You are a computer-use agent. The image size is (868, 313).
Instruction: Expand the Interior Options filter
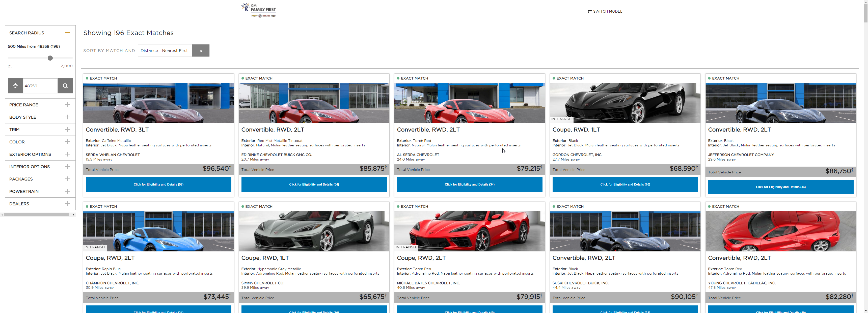[68, 166]
